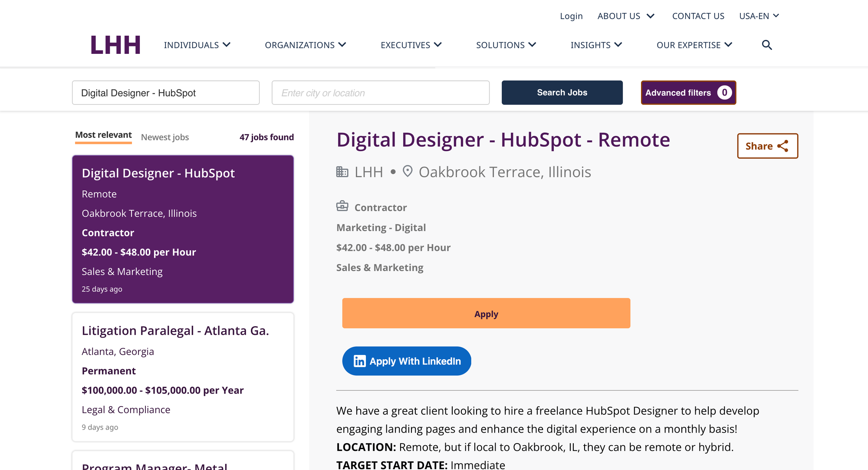Click the LinkedIn logo icon
The width and height of the screenshot is (868, 470).
(359, 361)
